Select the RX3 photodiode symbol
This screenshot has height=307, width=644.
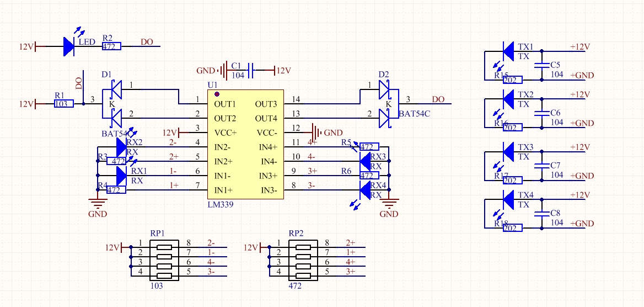click(x=365, y=162)
